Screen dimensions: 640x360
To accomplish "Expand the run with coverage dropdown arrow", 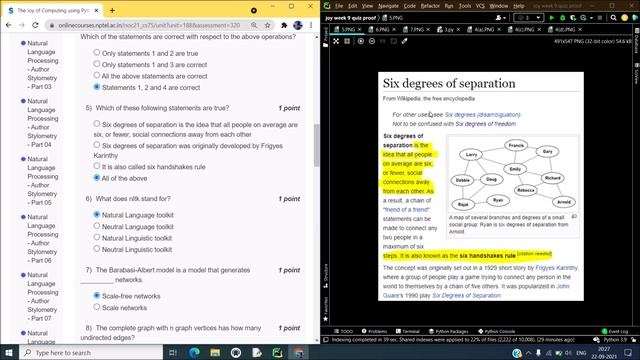I will coord(591,18).
